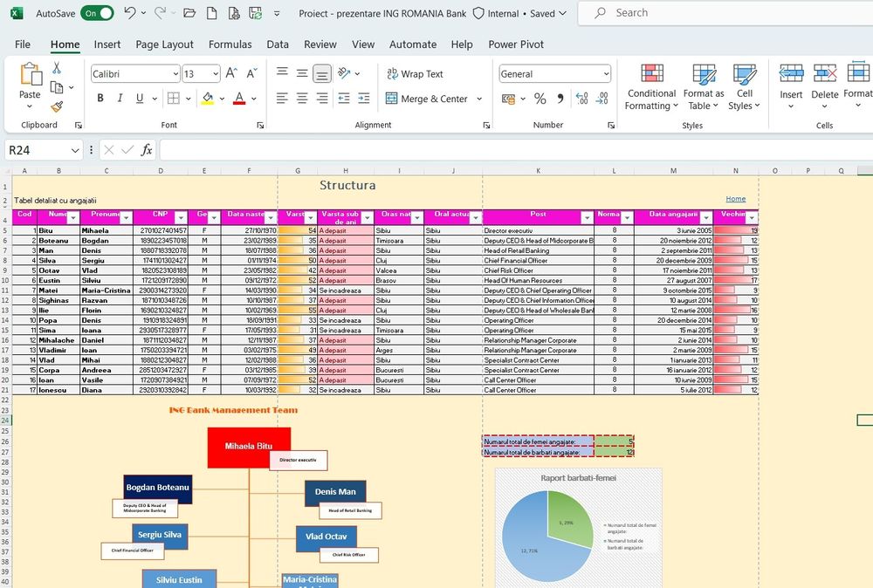Click into the formula bar

[x=516, y=150]
